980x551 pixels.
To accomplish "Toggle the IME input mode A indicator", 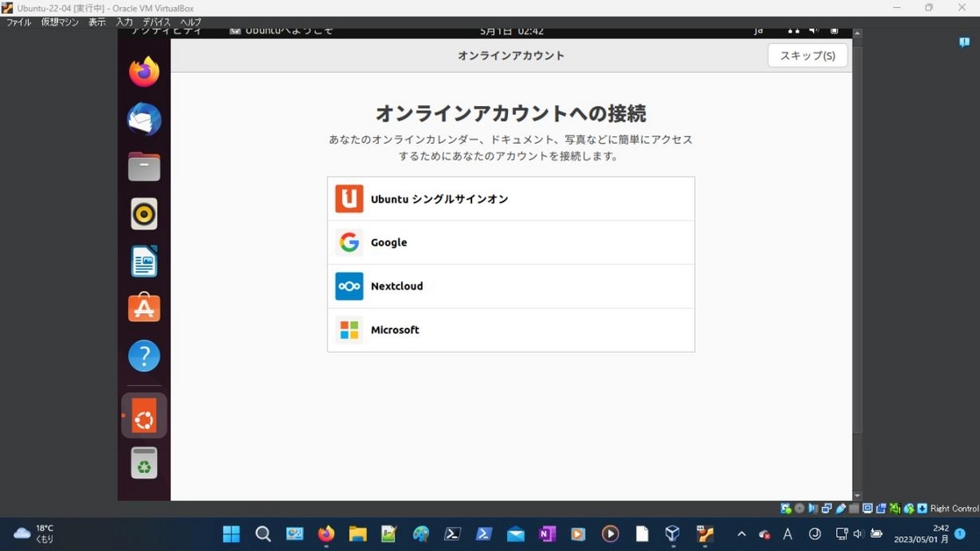I will [x=788, y=534].
